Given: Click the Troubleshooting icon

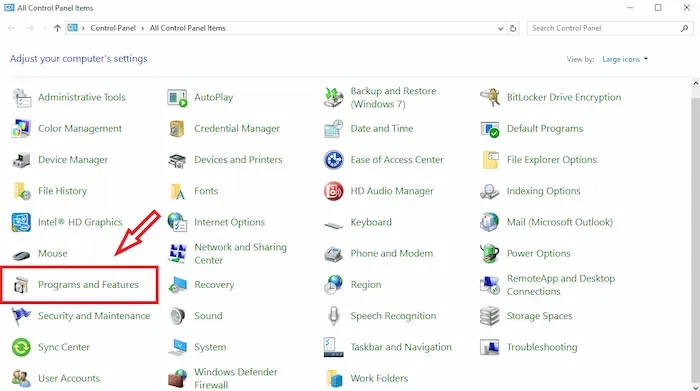Looking at the screenshot, I should coord(490,347).
